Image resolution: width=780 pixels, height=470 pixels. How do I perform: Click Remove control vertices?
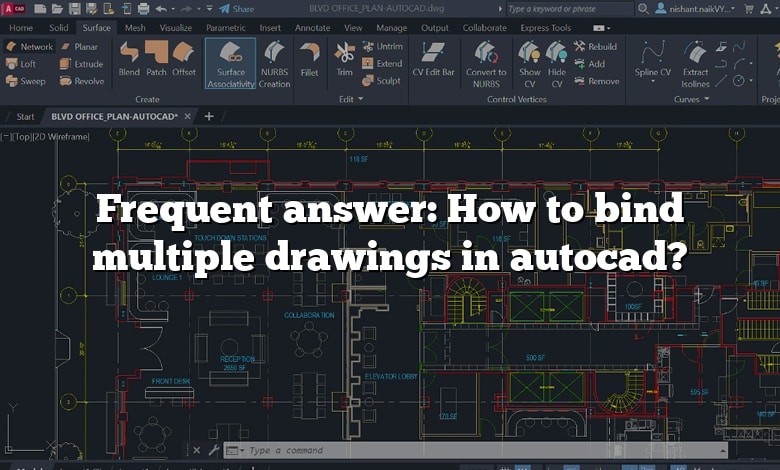[597, 81]
